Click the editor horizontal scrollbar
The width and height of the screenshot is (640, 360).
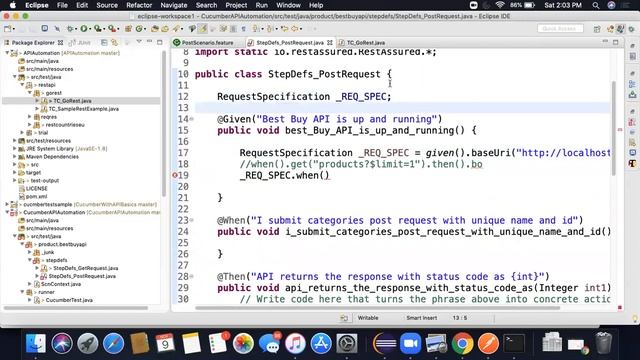point(378,308)
